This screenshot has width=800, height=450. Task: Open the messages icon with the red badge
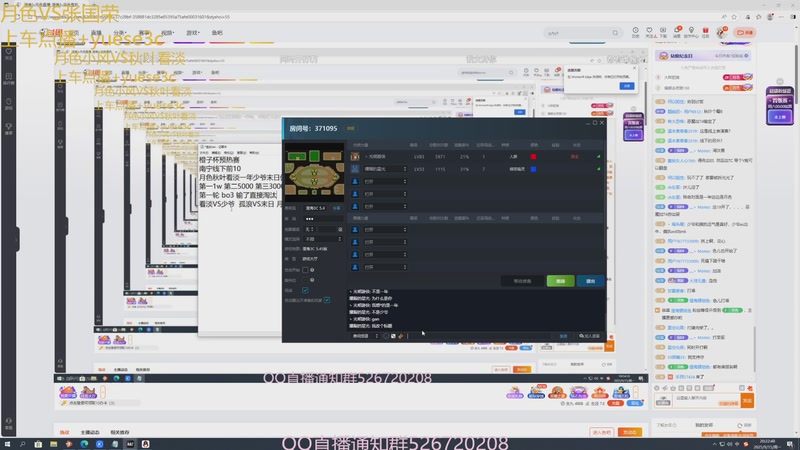click(x=677, y=32)
